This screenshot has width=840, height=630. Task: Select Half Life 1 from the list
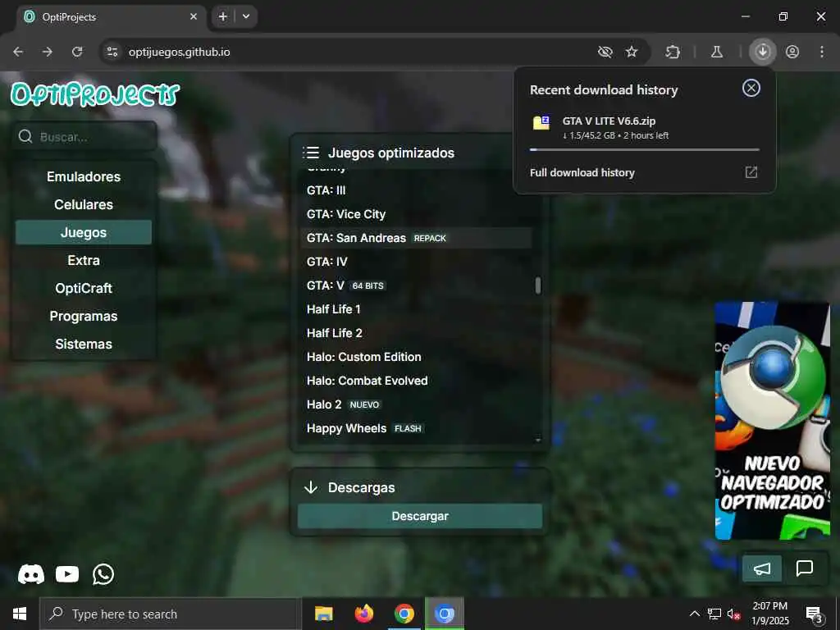[x=416, y=309]
